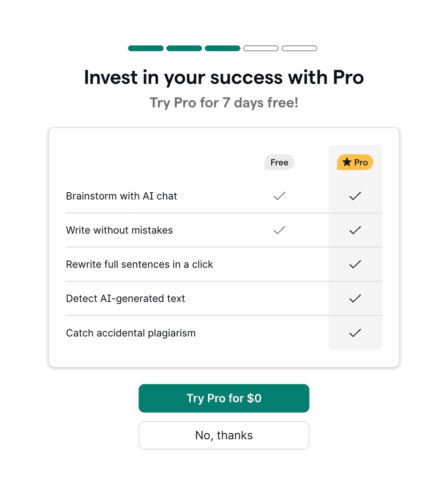Click the Catch accidental plagiarism feature label
The image size is (448, 495).
(130, 333)
